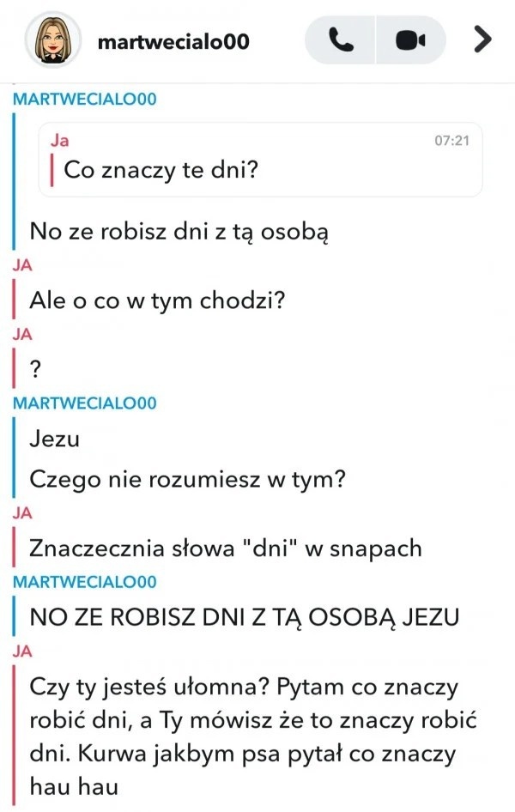
Task: Select the message "Czego nie rozumiesz w tym?"
Action: tap(187, 480)
